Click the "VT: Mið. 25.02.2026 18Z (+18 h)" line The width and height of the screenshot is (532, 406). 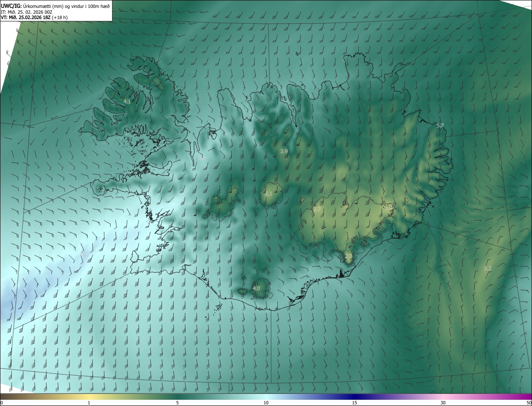click(x=34, y=17)
